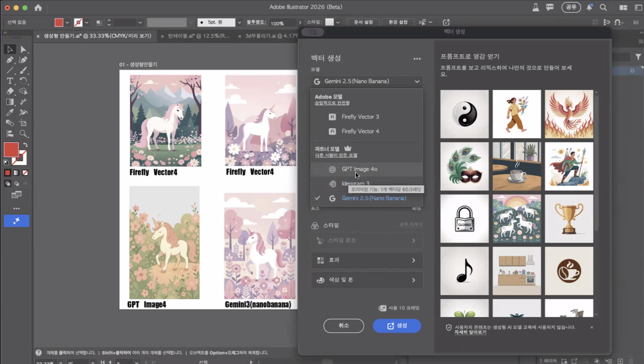Open 환경 설정 preferences button
Screen dimensions: 644x364
(398, 22)
